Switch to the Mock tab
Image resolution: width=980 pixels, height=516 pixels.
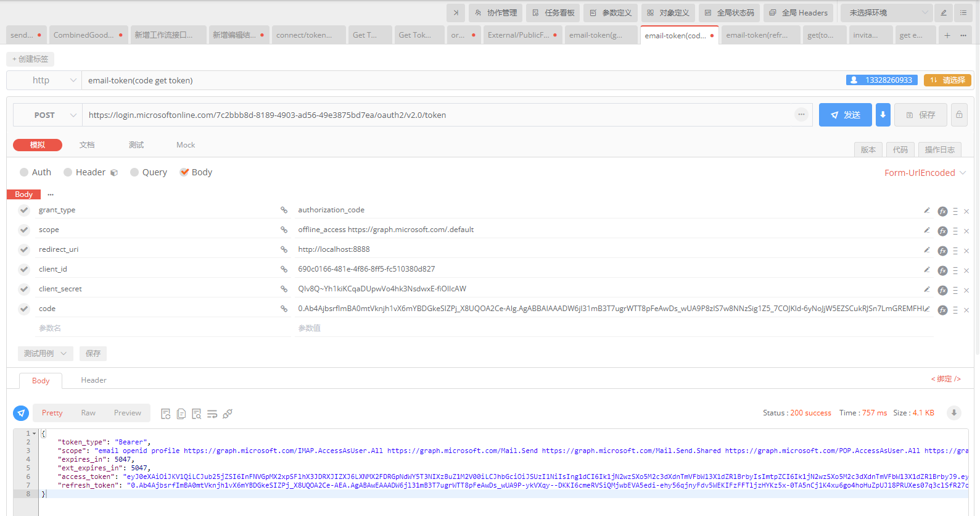point(186,145)
